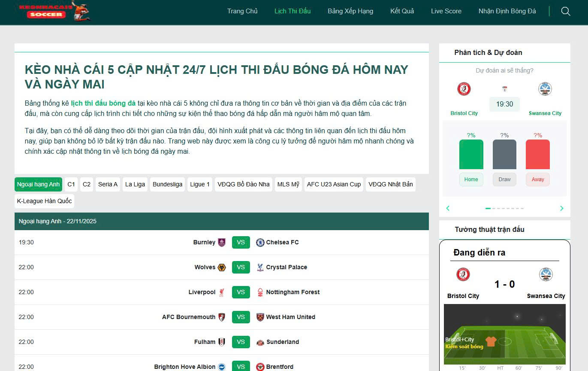Click the Burnley club crest icon
The height and width of the screenshot is (371, 588).
tap(222, 242)
